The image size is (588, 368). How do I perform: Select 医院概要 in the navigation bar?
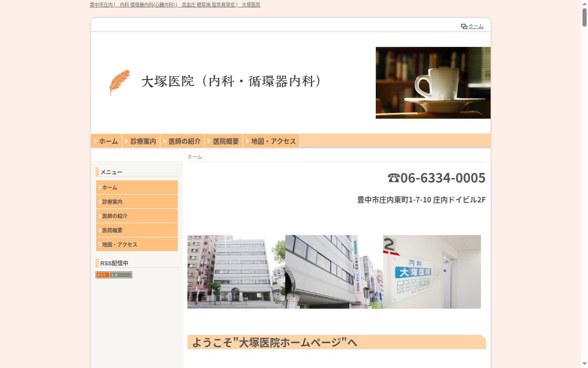(224, 141)
